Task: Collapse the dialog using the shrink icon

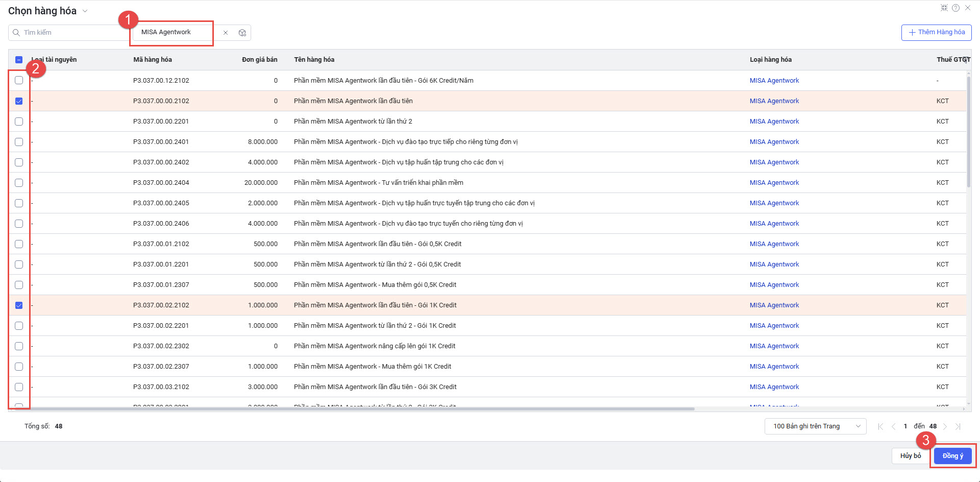Action: coord(944,8)
